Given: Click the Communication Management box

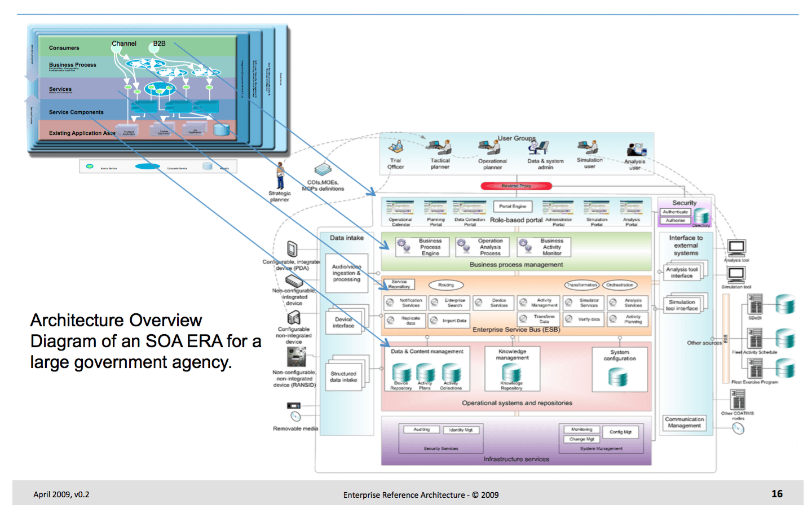Looking at the screenshot, I should 685,423.
